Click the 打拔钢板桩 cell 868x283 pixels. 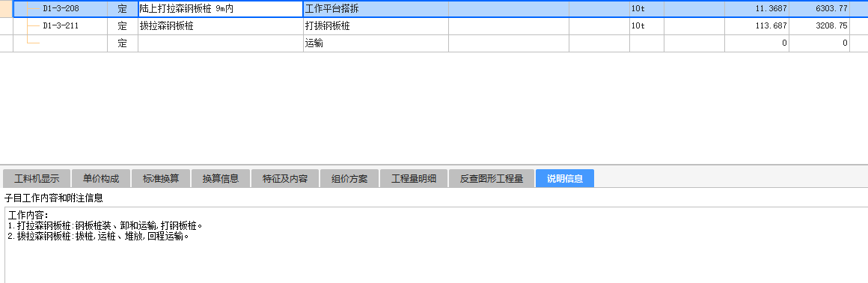376,26
